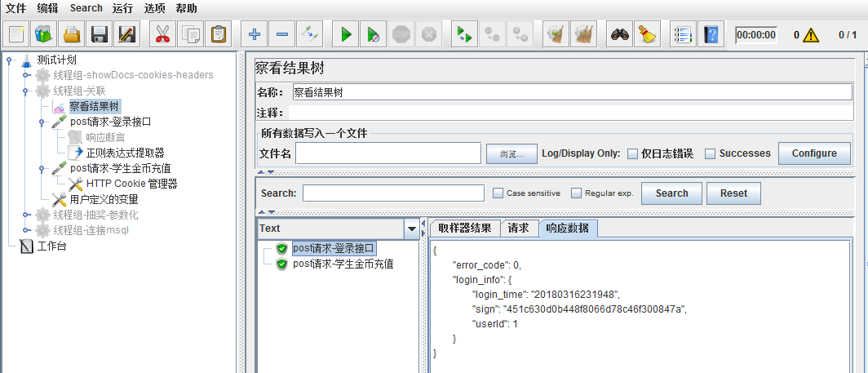The image size is (868, 373).
Task: Open Search with binoculars icon
Action: pyautogui.click(x=619, y=35)
